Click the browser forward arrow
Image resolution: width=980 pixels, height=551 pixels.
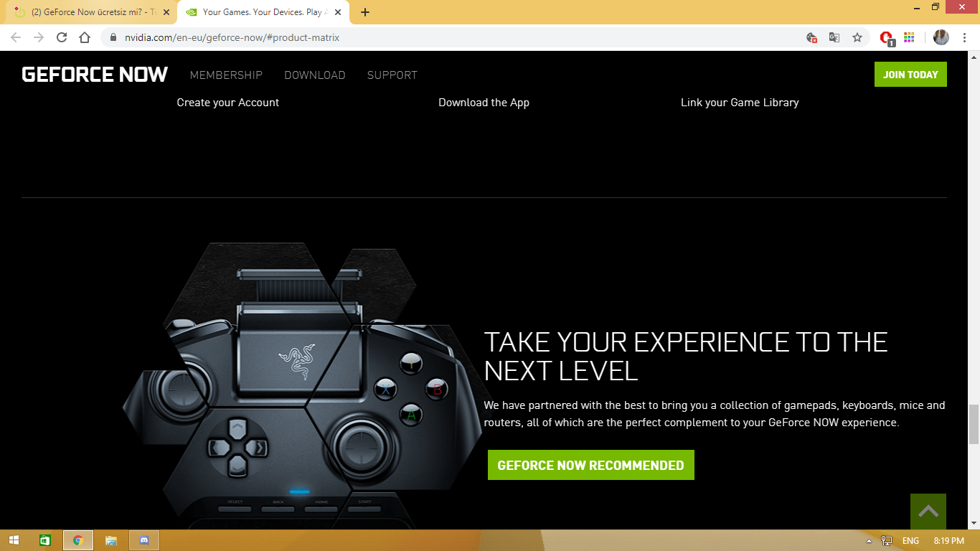39,37
